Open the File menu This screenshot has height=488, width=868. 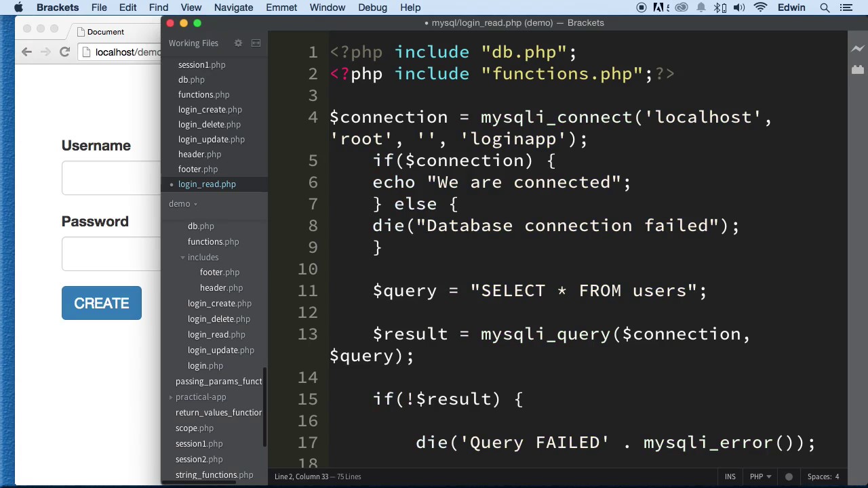(99, 7)
